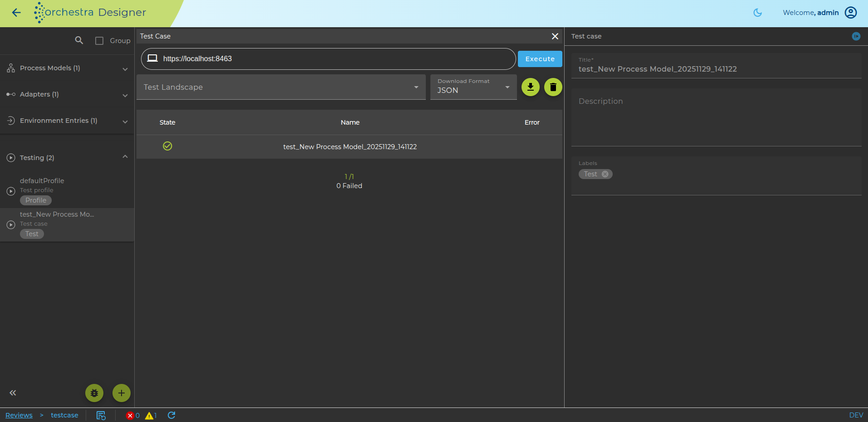Open the Reviews breadcrumb link

(x=19, y=415)
